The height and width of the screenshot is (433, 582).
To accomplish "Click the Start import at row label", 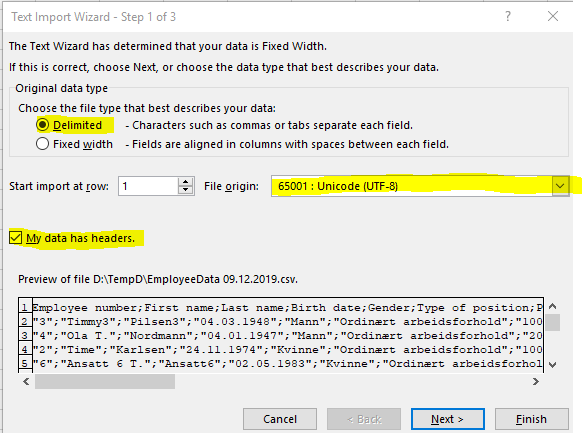I will [x=59, y=186].
